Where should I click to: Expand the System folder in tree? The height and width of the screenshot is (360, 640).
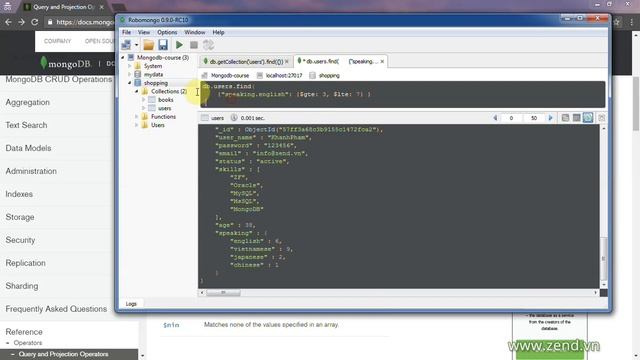click(130, 66)
